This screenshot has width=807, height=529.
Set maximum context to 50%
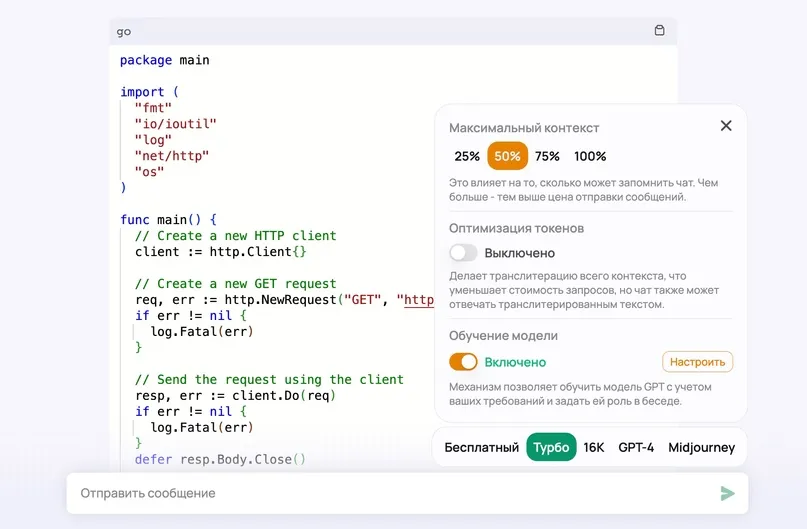pyautogui.click(x=507, y=156)
